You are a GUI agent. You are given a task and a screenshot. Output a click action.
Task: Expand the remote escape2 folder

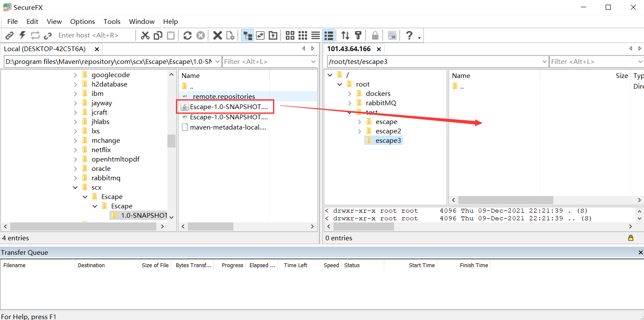(359, 131)
